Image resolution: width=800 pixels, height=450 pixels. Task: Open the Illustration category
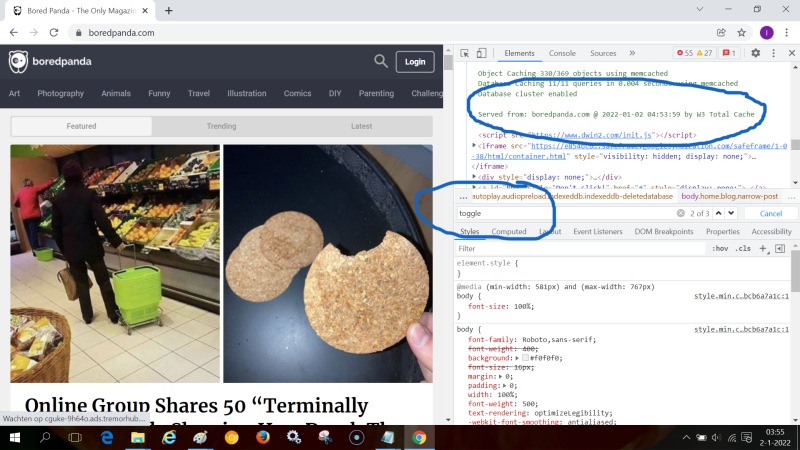247,93
